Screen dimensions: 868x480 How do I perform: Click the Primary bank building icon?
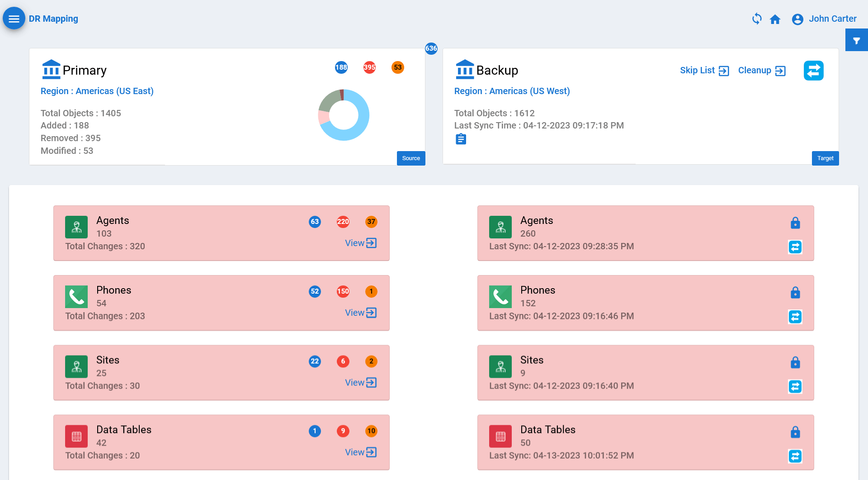(x=51, y=69)
